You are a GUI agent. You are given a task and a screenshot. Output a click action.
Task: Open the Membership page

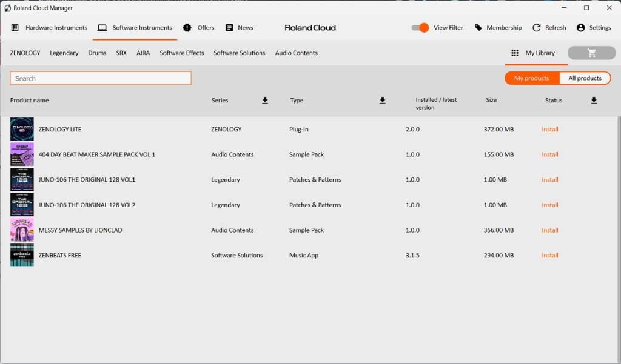click(504, 27)
